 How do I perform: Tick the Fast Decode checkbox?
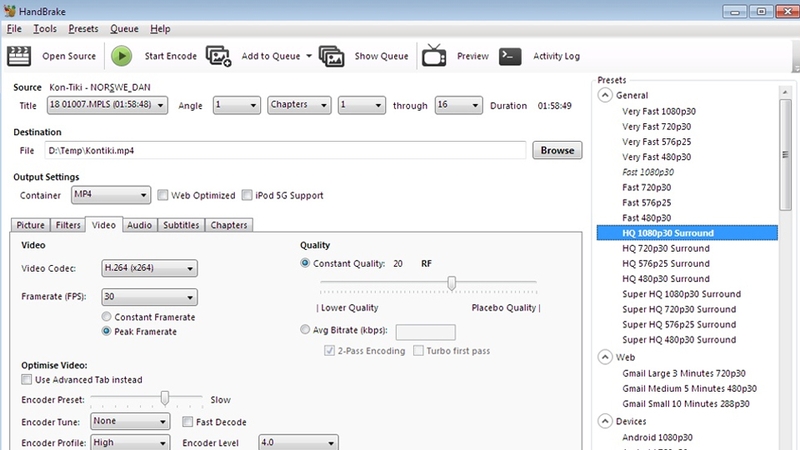click(x=188, y=422)
